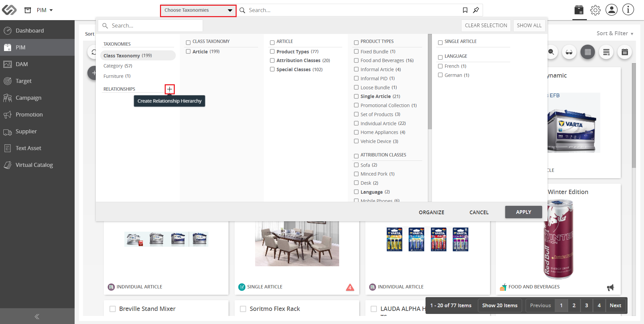Image resolution: width=644 pixels, height=324 pixels.
Task: Click the top search magnifier icon
Action: point(242,10)
